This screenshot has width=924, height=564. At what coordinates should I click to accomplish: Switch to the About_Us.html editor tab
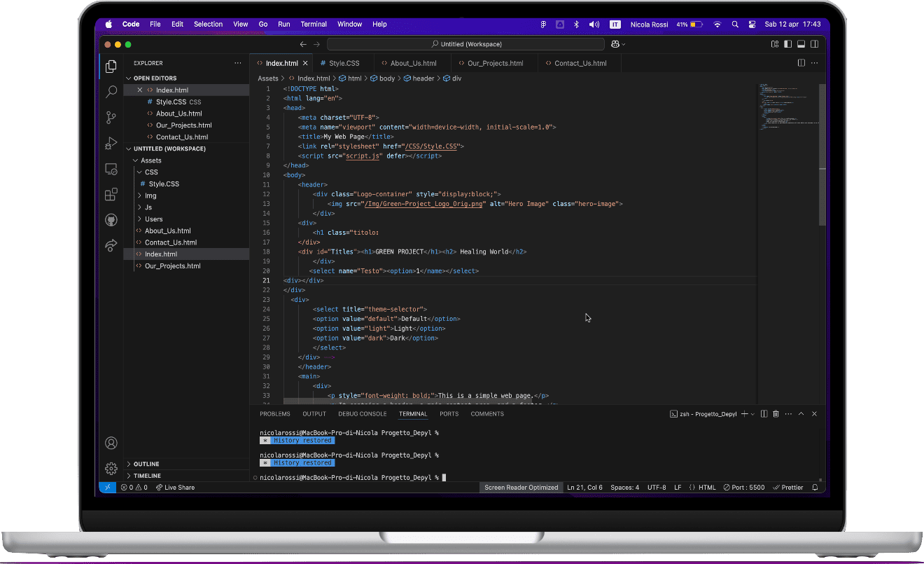click(x=413, y=63)
